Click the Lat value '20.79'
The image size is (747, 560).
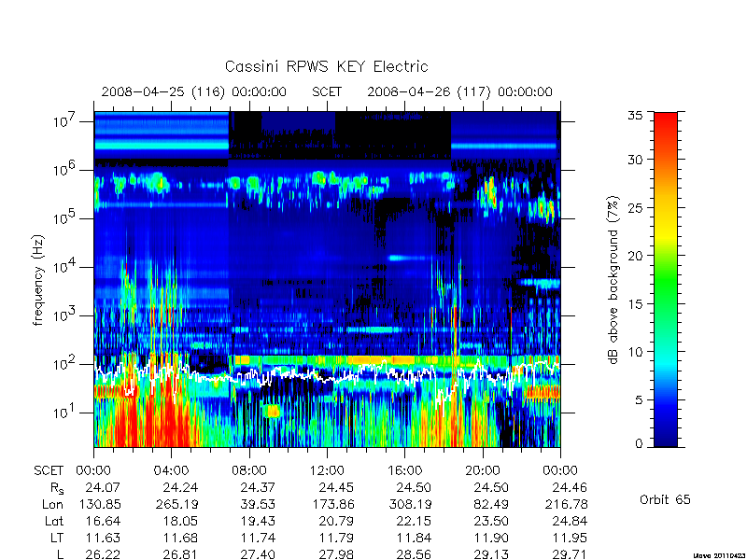pyautogui.click(x=336, y=521)
